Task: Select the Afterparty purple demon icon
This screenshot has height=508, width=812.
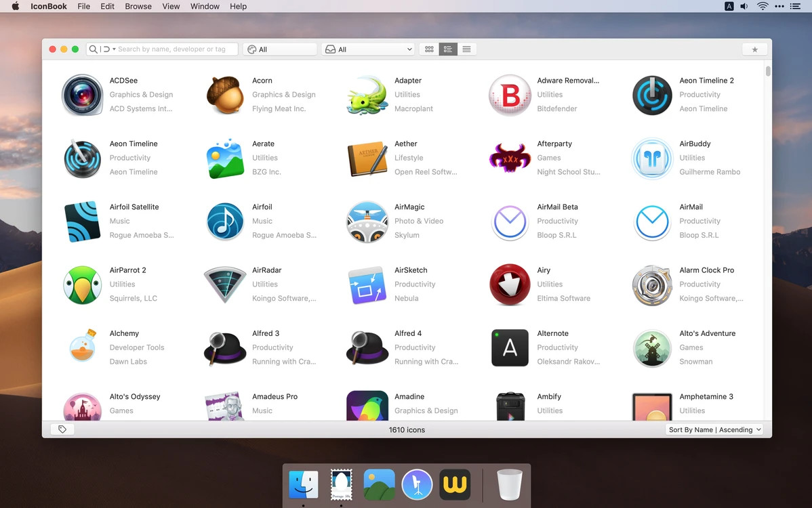Action: click(x=510, y=158)
